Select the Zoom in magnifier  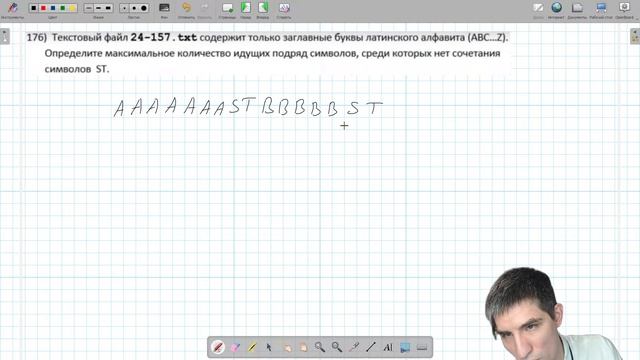pyautogui.click(x=320, y=347)
